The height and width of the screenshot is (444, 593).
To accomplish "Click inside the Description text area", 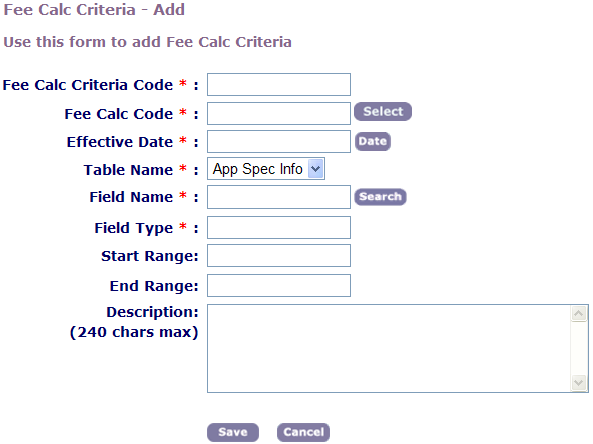I will pyautogui.click(x=389, y=348).
